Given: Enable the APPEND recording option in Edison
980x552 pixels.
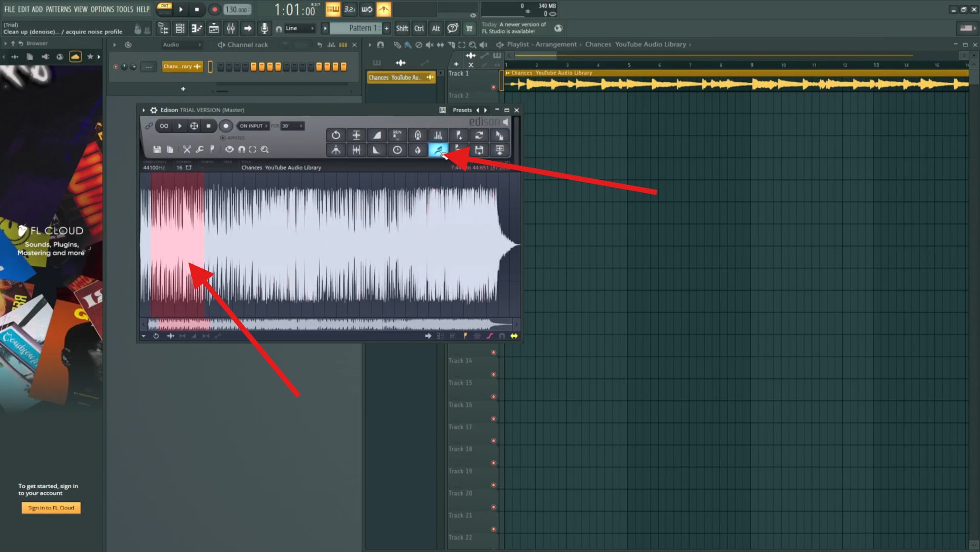Looking at the screenshot, I should click(x=223, y=138).
